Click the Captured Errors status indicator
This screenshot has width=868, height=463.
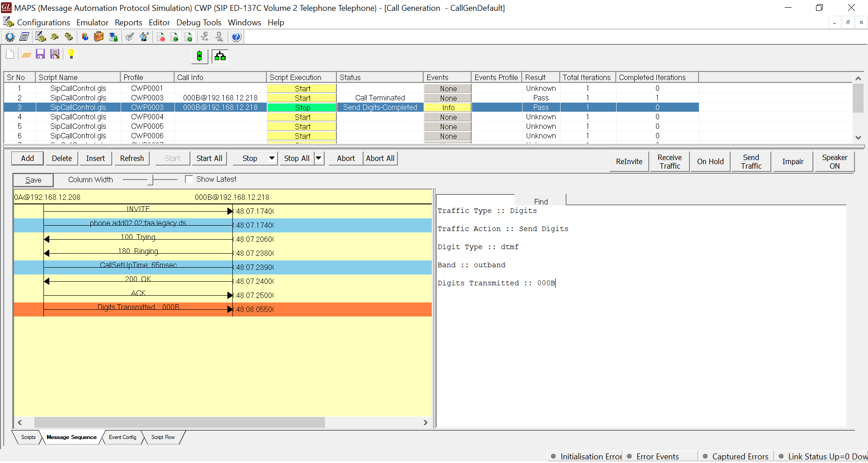[x=736, y=456]
